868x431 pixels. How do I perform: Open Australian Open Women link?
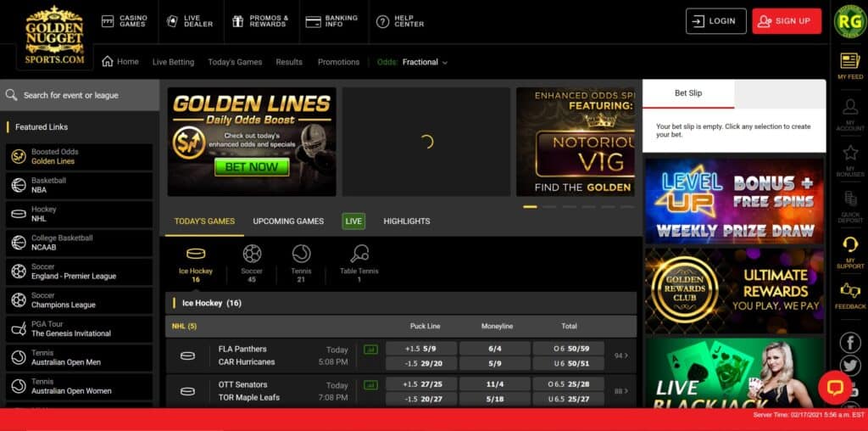pos(79,387)
